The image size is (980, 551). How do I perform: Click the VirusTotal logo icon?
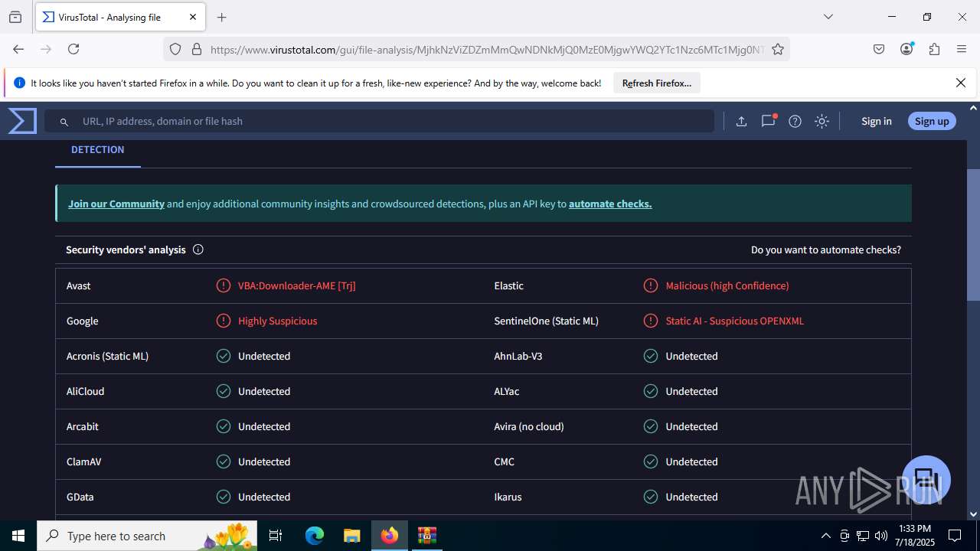[22, 121]
